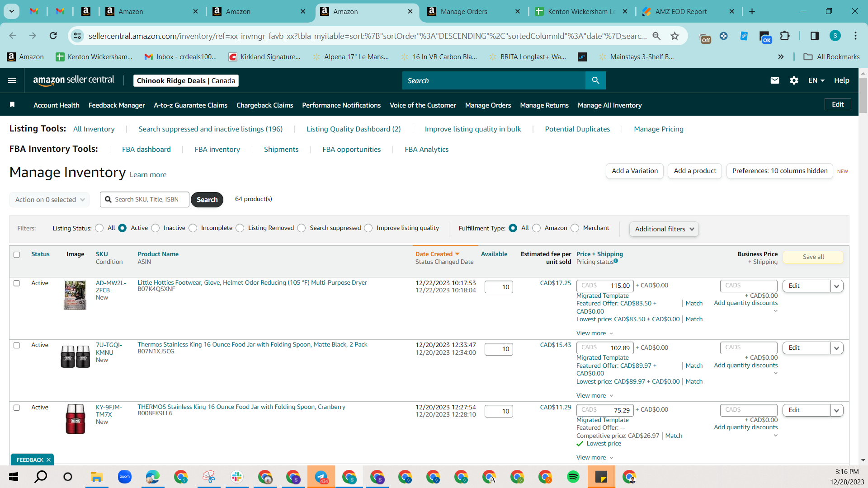
Task: Open the site information icon in address bar
Action: pyautogui.click(x=78, y=36)
